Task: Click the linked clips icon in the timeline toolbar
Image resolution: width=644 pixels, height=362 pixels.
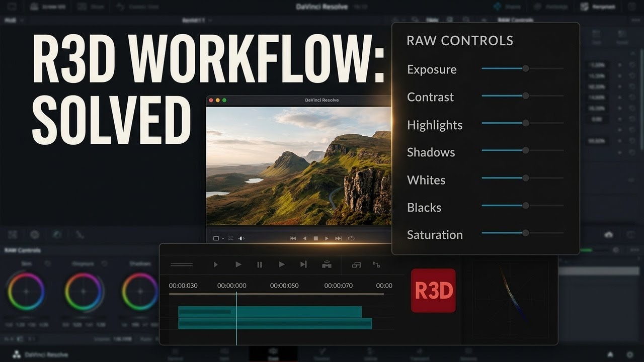Action: 326,264
